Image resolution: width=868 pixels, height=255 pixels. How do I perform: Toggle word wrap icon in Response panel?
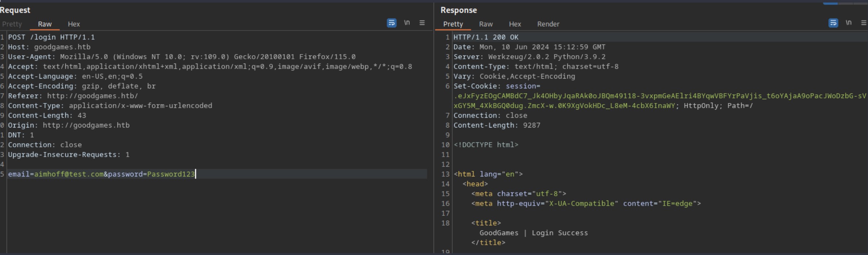pyautogui.click(x=833, y=23)
